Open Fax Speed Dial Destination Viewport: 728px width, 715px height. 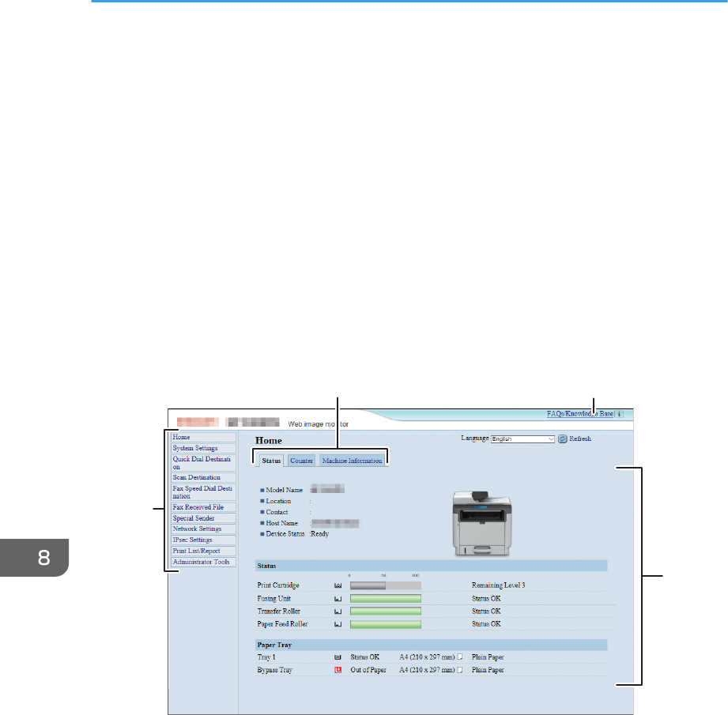click(203, 492)
